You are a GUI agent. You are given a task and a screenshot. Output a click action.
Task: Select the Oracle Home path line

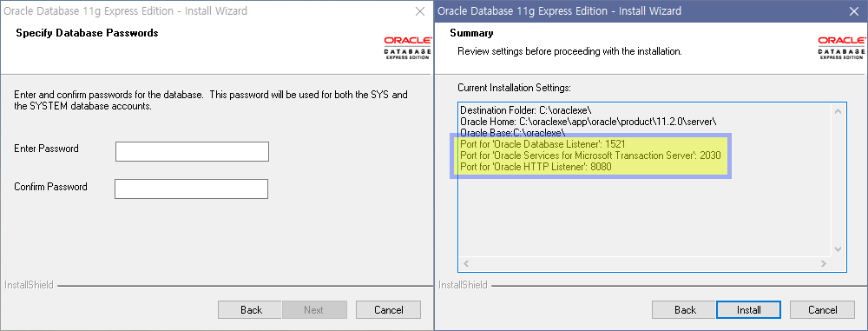click(589, 122)
